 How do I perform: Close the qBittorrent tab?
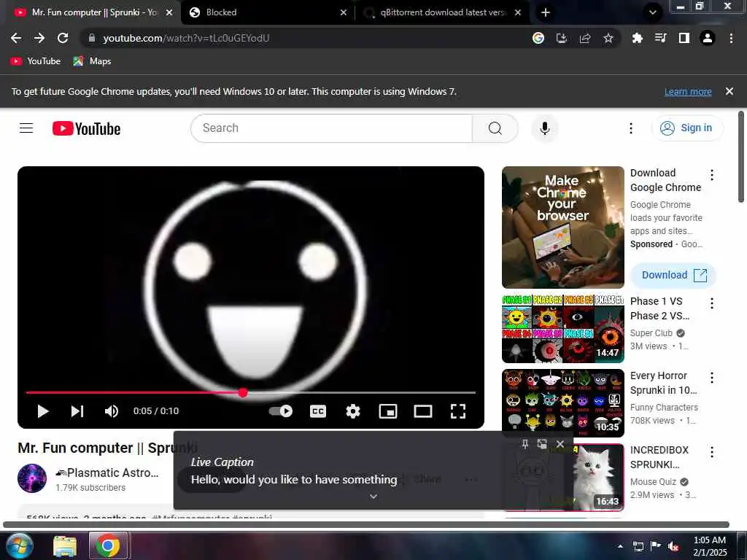pos(518,12)
